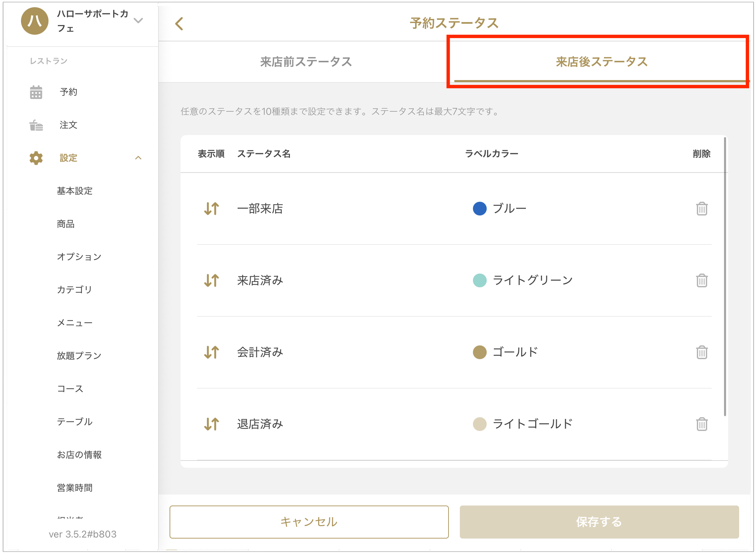Click the back arrow icon
Viewport: 756px width, 554px height.
coord(179,24)
